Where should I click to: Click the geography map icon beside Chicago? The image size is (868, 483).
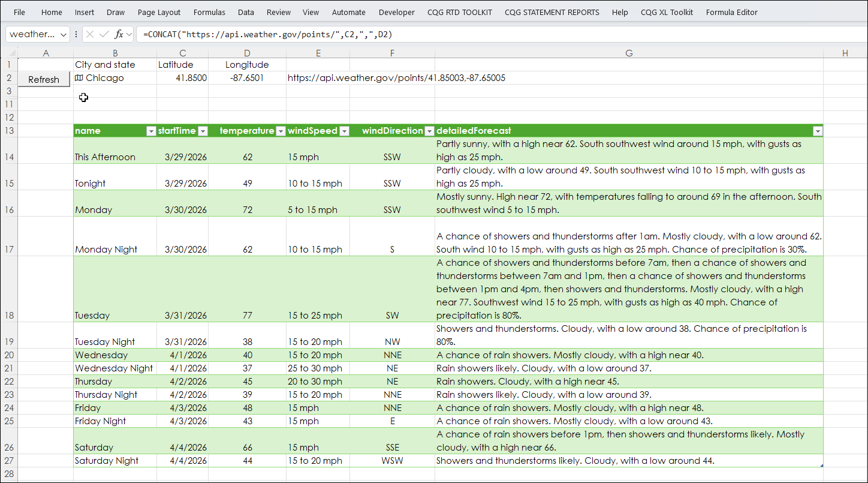pos(79,78)
